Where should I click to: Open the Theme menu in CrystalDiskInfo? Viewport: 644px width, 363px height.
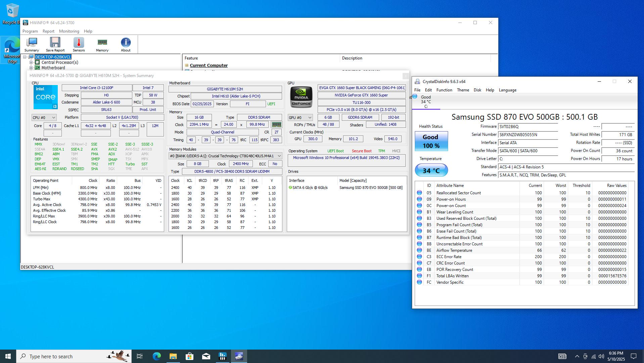pos(463,90)
